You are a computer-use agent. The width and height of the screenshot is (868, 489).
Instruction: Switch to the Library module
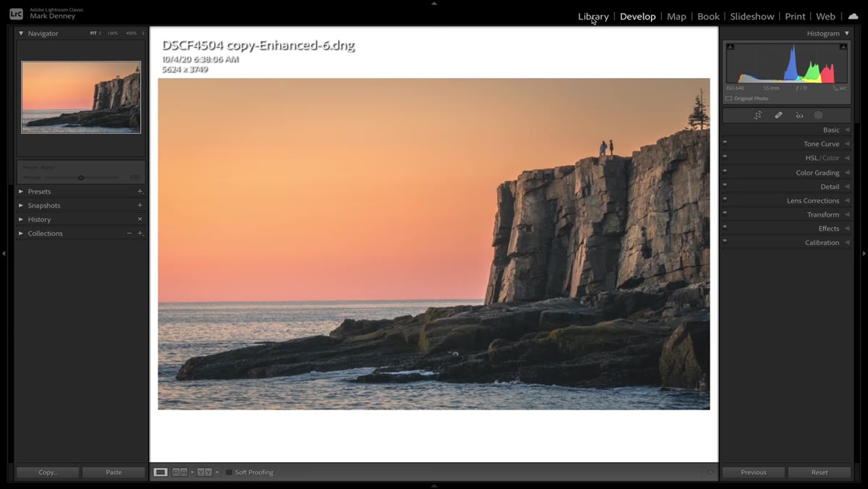(x=593, y=16)
